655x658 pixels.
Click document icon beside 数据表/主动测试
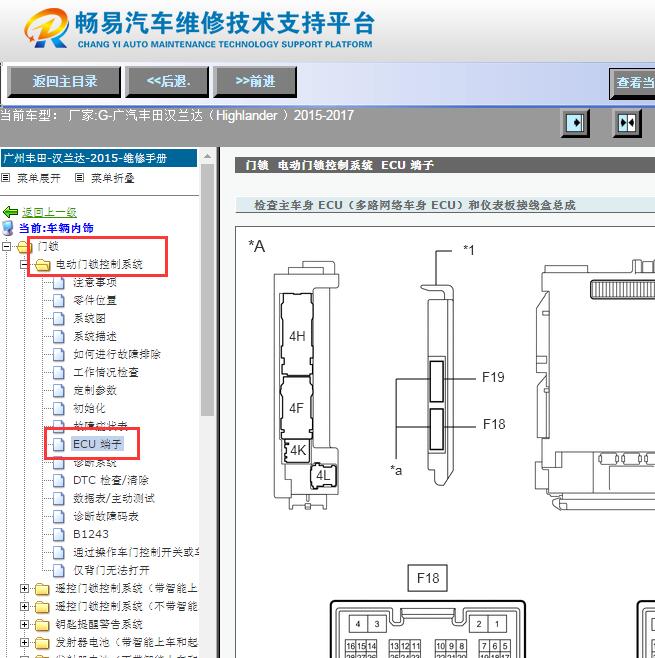59,499
